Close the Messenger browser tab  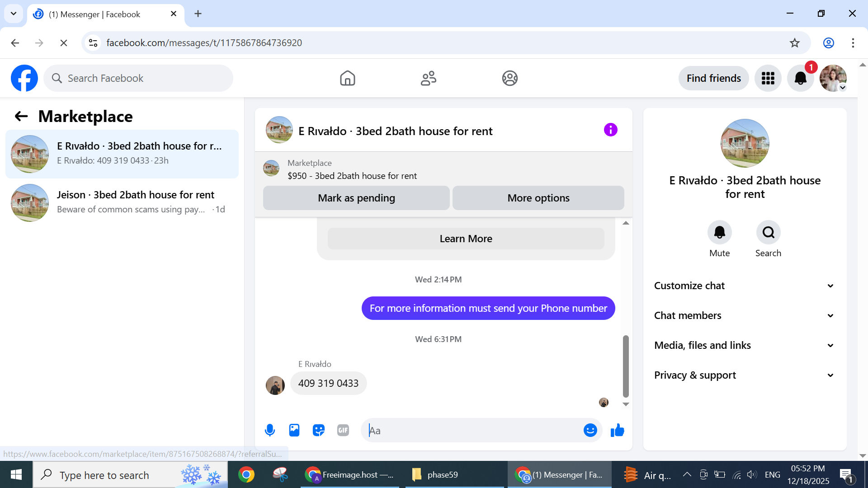point(174,14)
